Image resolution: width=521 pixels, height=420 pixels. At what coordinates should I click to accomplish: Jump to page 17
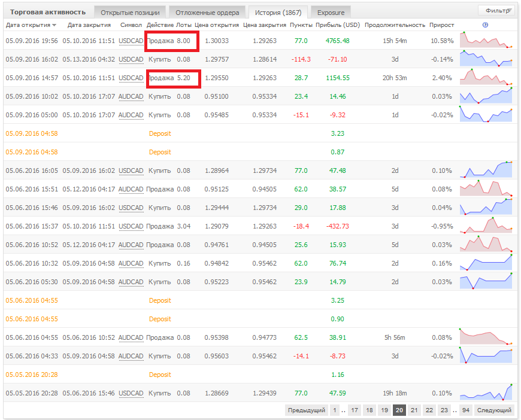(355, 410)
